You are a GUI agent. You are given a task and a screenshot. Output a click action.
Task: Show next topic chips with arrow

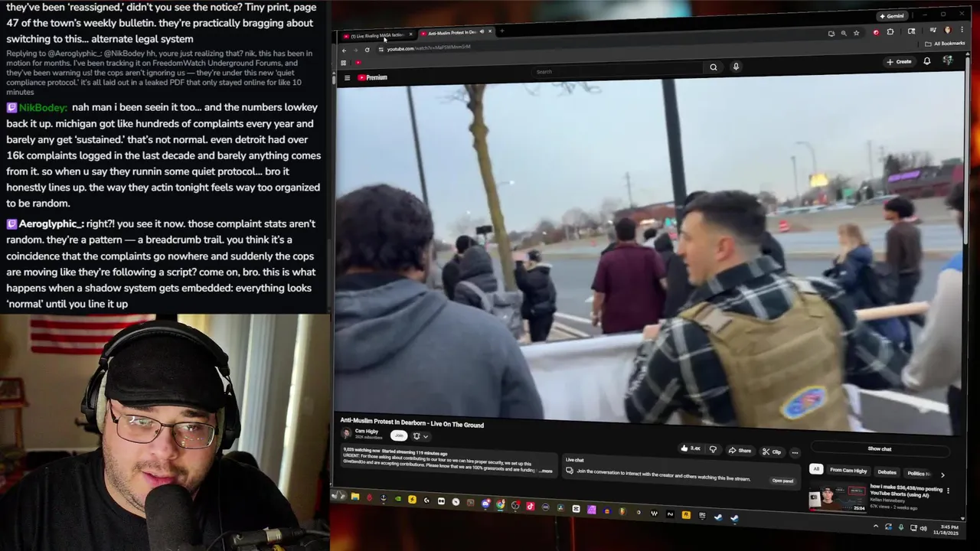pyautogui.click(x=942, y=474)
